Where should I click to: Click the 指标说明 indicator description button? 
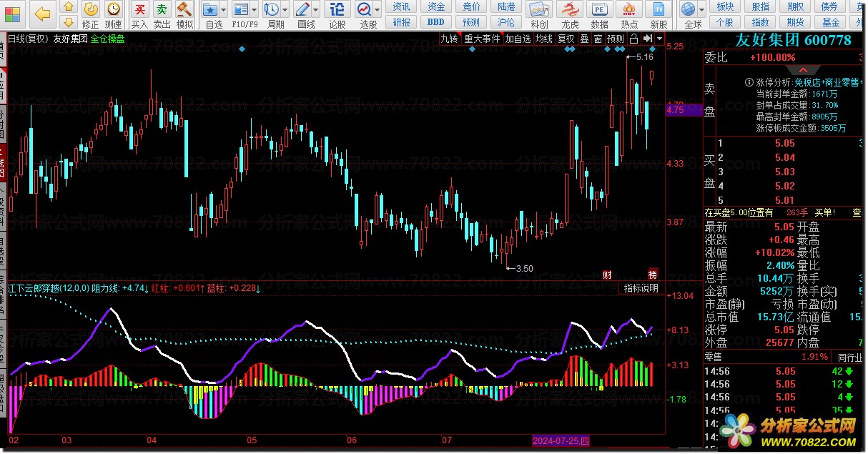point(641,288)
